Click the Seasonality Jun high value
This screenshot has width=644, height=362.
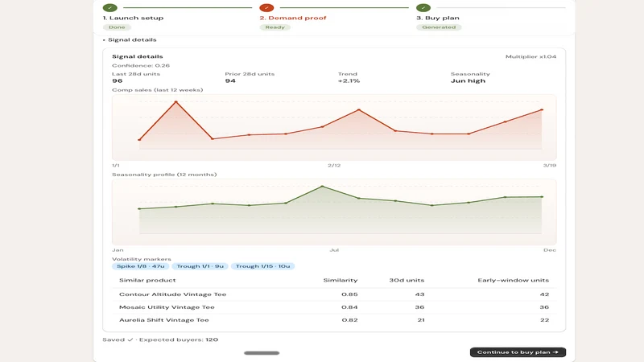tap(468, 81)
